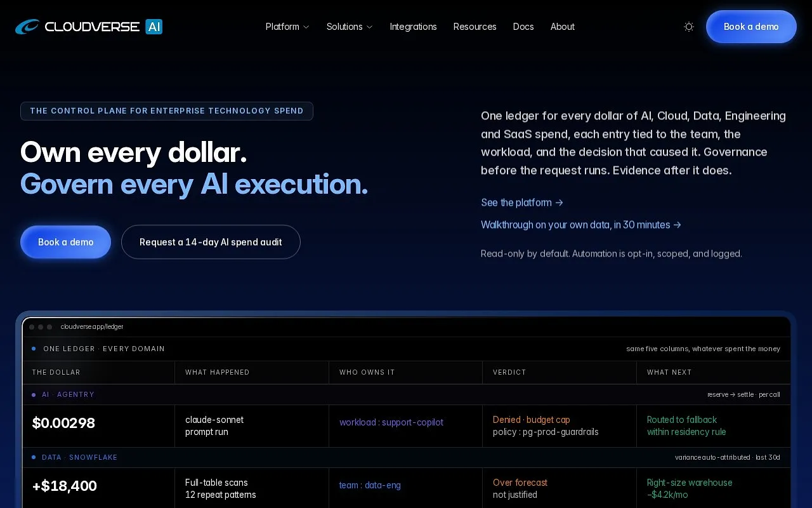Image resolution: width=812 pixels, height=508 pixels.
Task: Click the Cloudverse AI logo
Action: pos(89,27)
